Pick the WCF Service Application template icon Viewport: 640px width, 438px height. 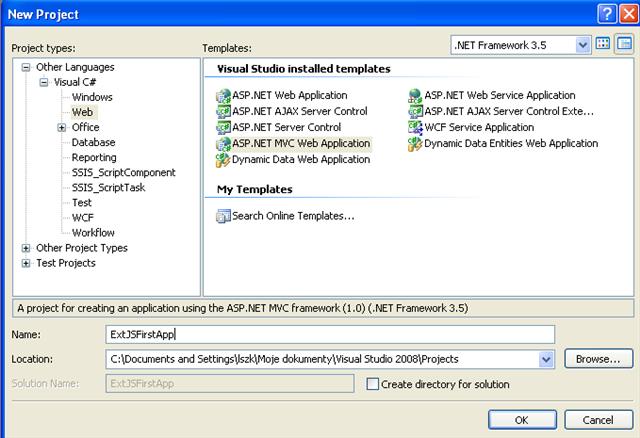tap(415, 127)
